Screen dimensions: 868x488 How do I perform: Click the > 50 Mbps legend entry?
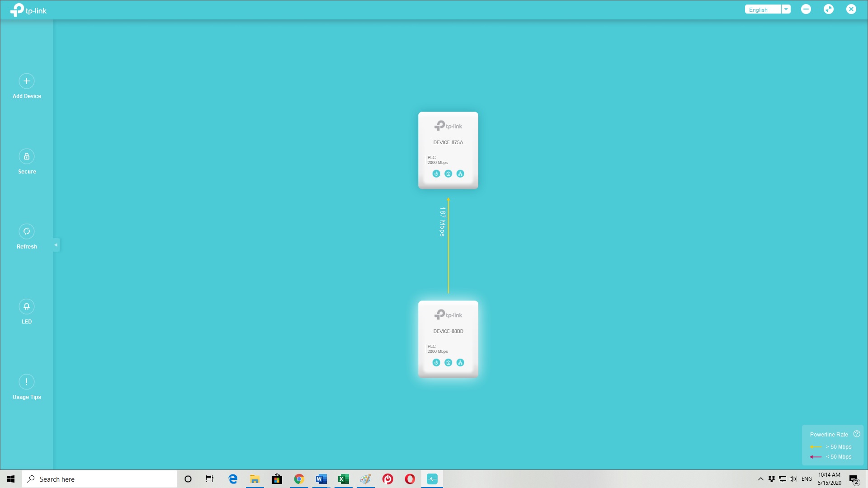[831, 447]
